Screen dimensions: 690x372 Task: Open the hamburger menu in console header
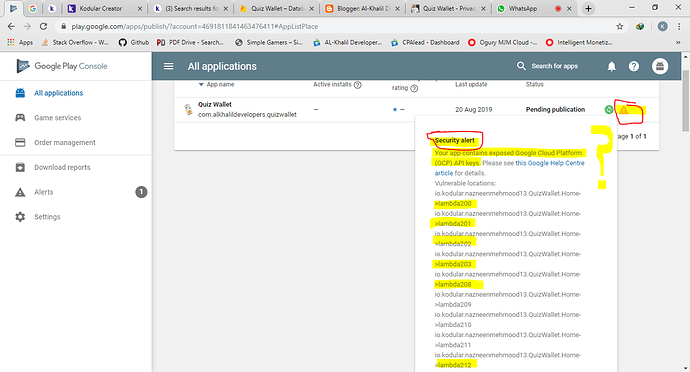point(169,66)
